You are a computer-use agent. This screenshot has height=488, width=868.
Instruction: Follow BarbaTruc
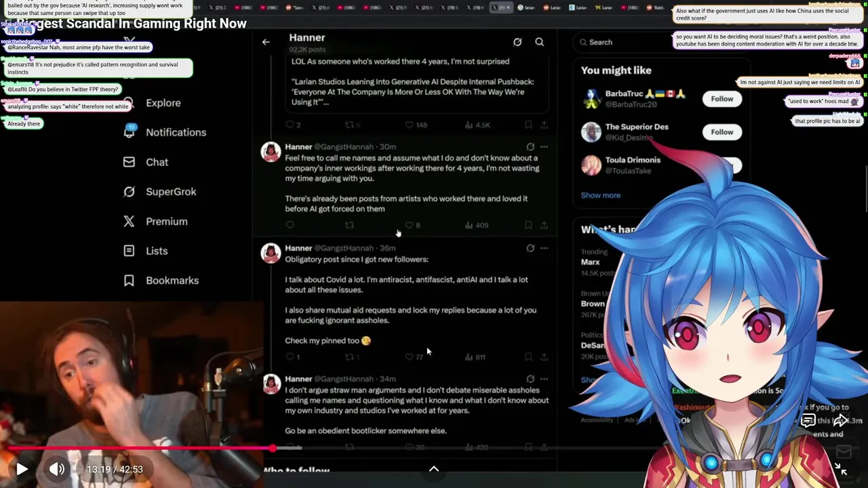[x=722, y=99]
